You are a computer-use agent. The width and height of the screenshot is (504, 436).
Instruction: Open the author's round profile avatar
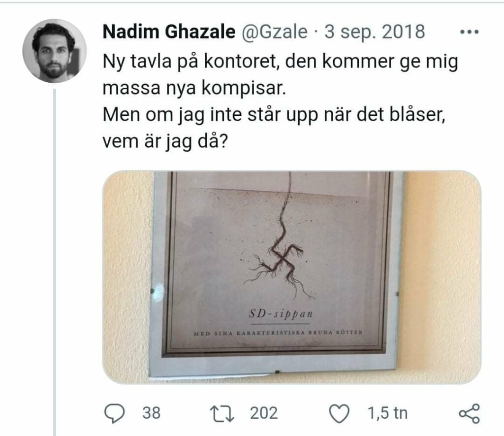pyautogui.click(x=54, y=51)
